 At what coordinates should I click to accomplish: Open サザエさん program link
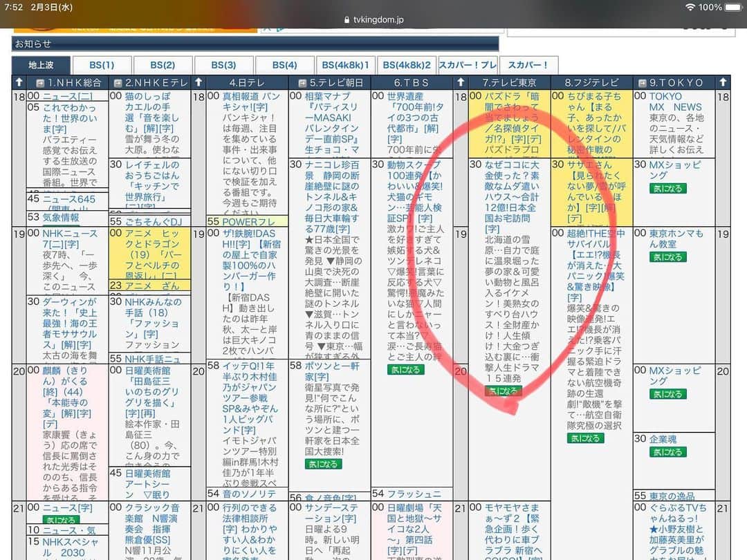click(x=596, y=192)
